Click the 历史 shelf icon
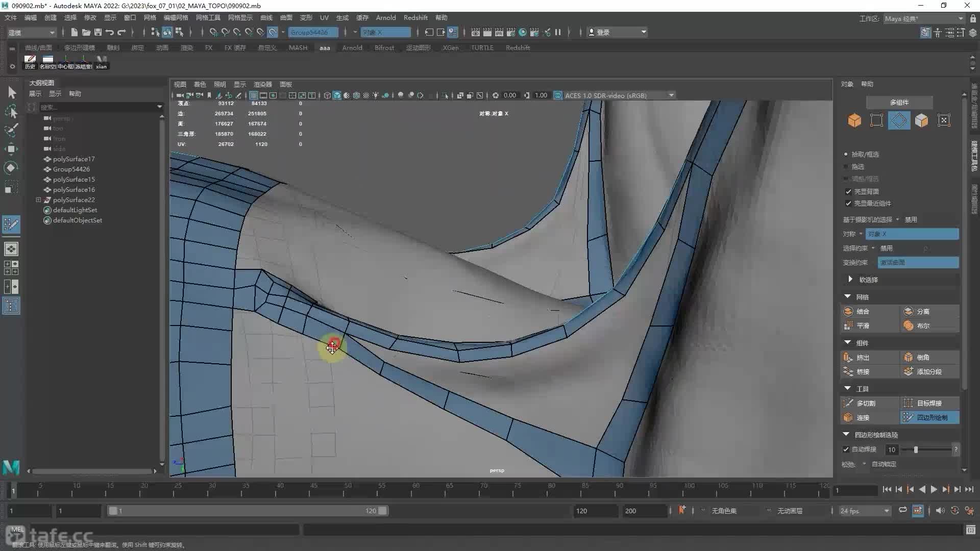Image resolution: width=980 pixels, height=551 pixels. click(x=30, y=62)
